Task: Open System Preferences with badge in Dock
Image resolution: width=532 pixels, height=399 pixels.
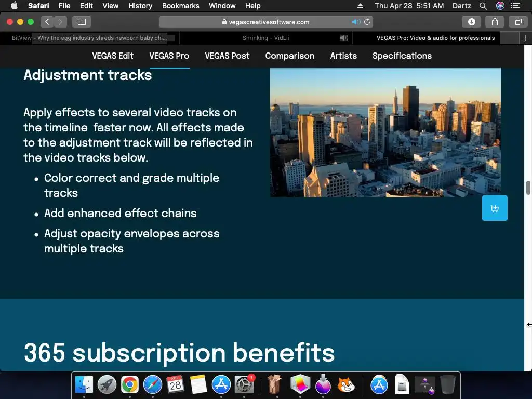Action: [244, 385]
